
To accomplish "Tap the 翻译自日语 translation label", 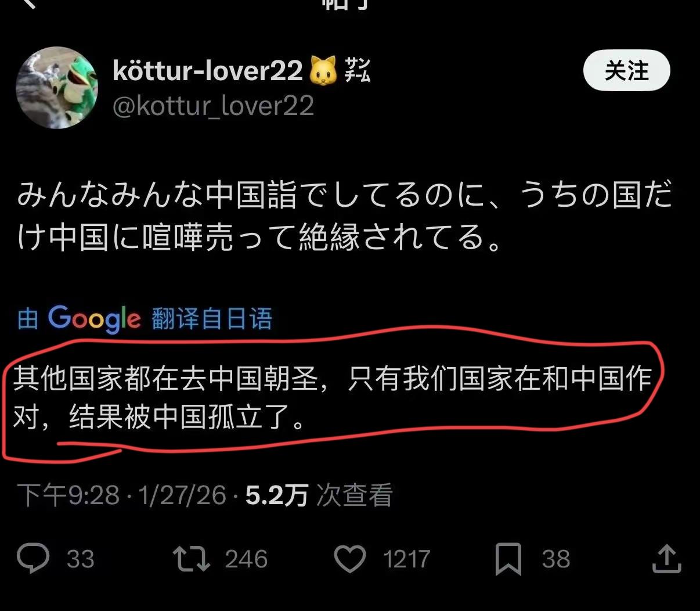I will [212, 319].
